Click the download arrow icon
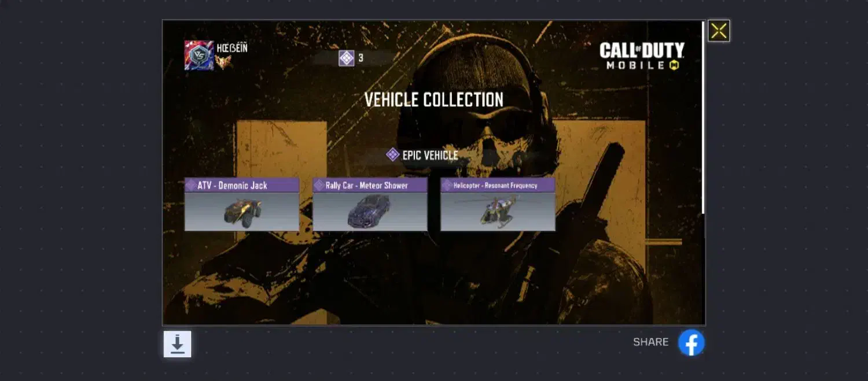This screenshot has width=868, height=381. point(177,344)
